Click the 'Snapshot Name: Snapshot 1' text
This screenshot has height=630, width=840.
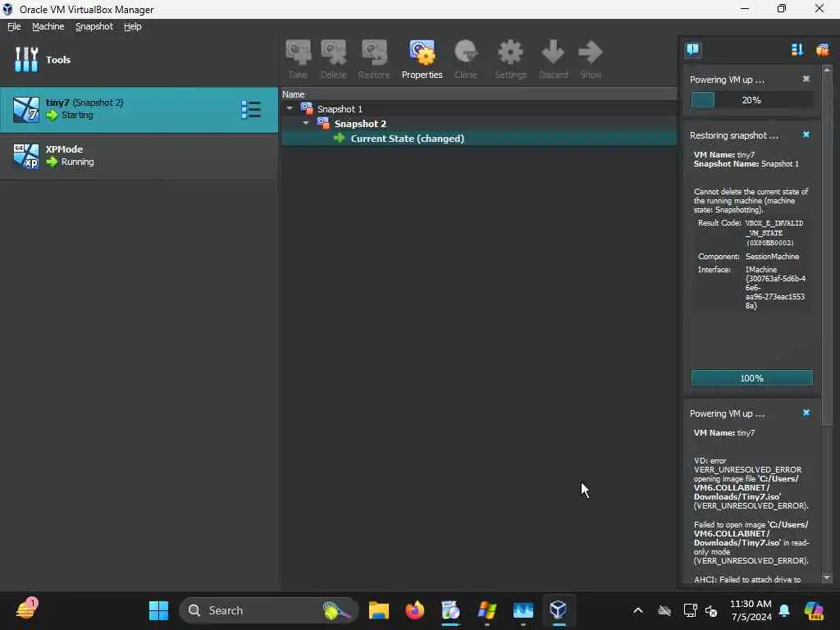746,164
